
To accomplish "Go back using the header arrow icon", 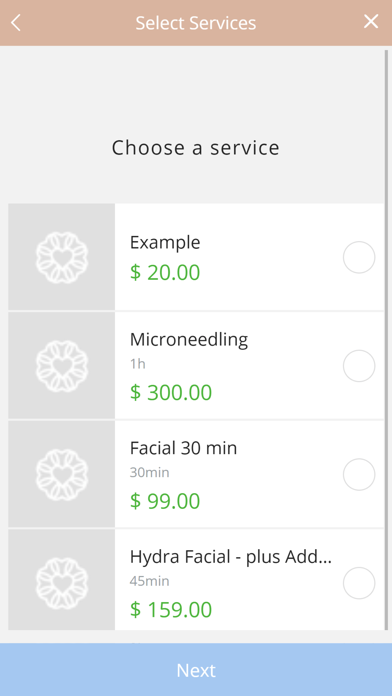I will click(x=16, y=23).
